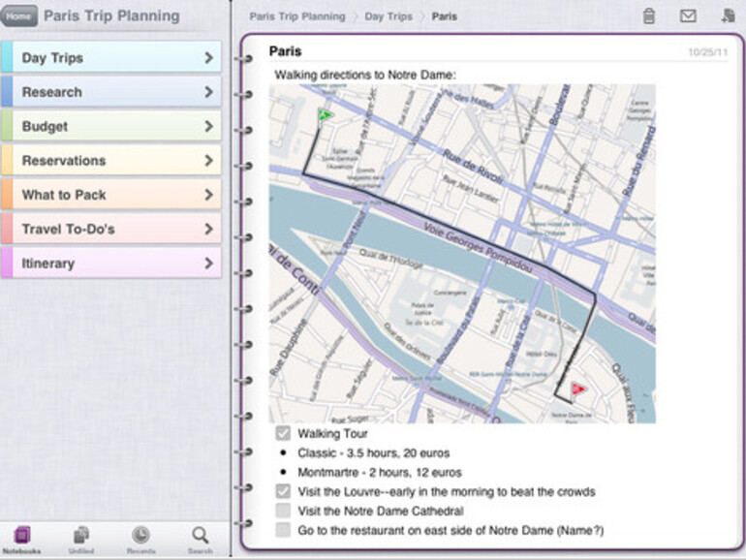Tap the new page icon in the top-right corner
The width and height of the screenshot is (746, 560).
click(x=728, y=16)
